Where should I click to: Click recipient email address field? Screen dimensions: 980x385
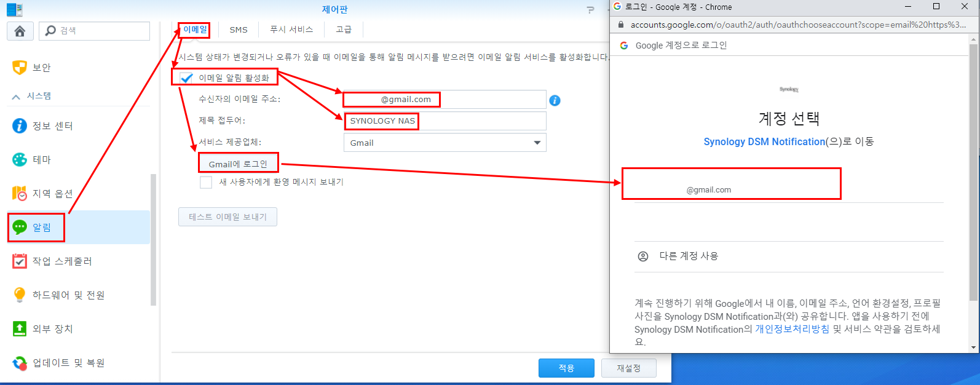pos(445,100)
